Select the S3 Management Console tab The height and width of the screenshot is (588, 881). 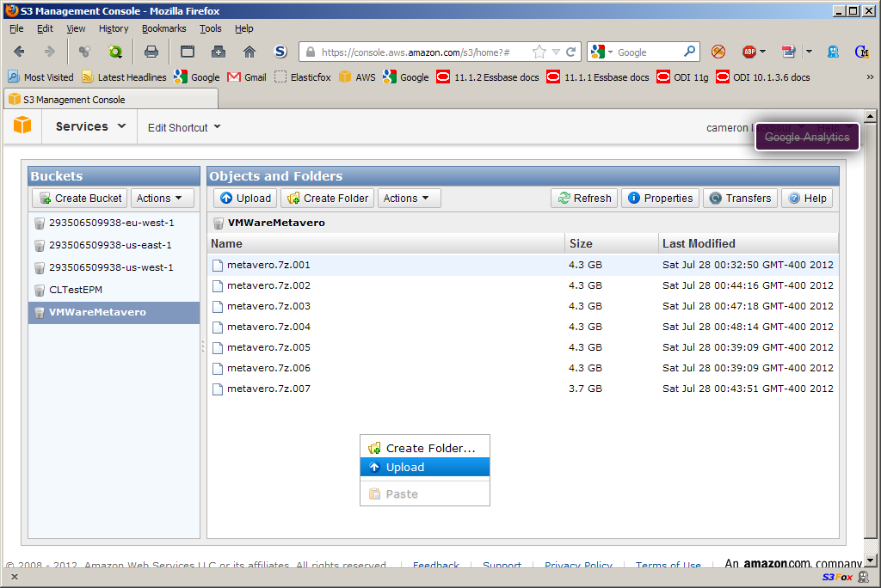pyautogui.click(x=111, y=100)
